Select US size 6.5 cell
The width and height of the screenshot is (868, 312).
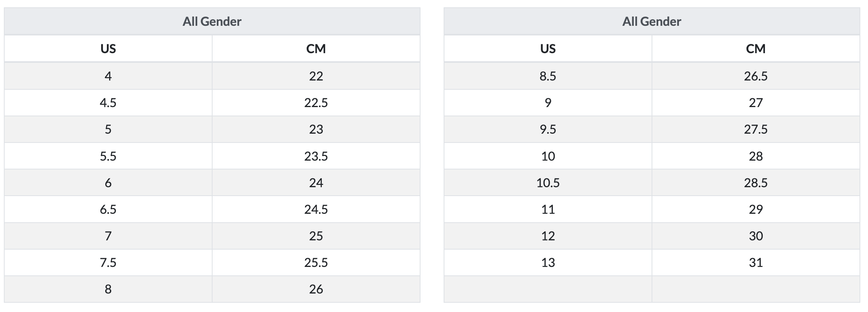(x=108, y=210)
